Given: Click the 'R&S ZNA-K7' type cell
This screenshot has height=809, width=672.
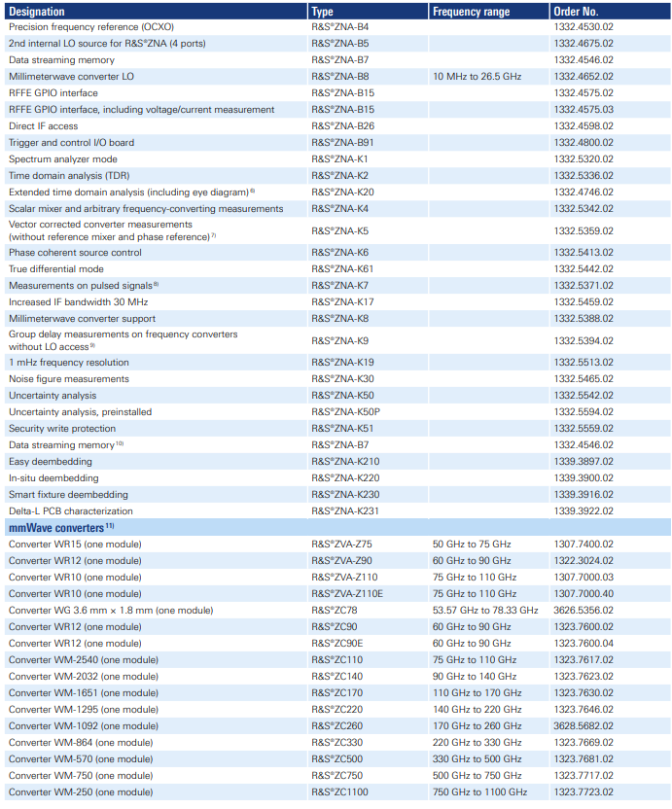Looking at the screenshot, I should click(x=340, y=285).
